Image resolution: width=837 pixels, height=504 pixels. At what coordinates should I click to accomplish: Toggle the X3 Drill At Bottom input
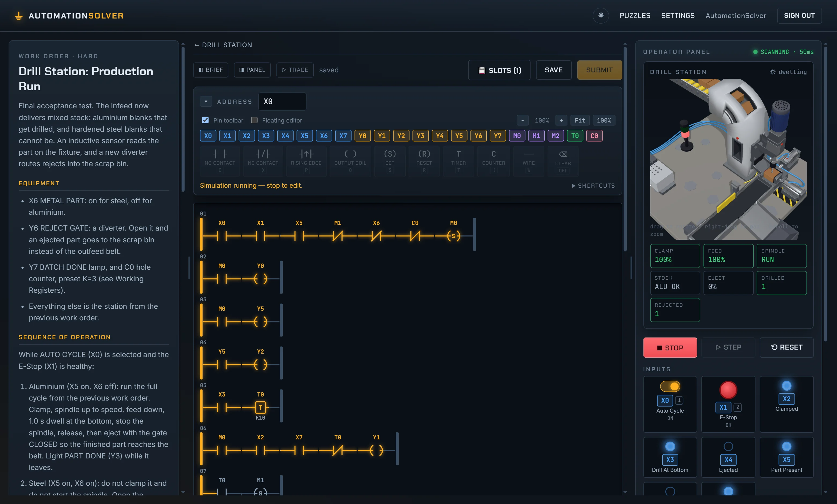coord(670,446)
